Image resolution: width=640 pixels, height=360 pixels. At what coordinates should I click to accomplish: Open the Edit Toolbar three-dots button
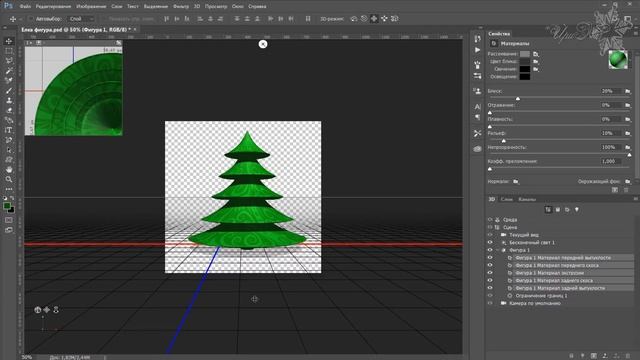pyautogui.click(x=9, y=189)
